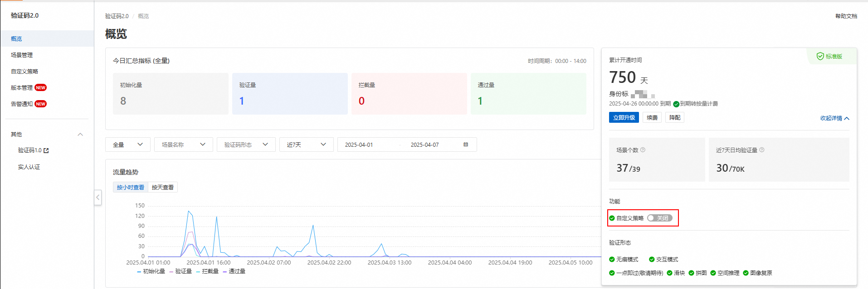Open 实人认证 in the sidebar
The image size is (868, 289).
(29, 167)
